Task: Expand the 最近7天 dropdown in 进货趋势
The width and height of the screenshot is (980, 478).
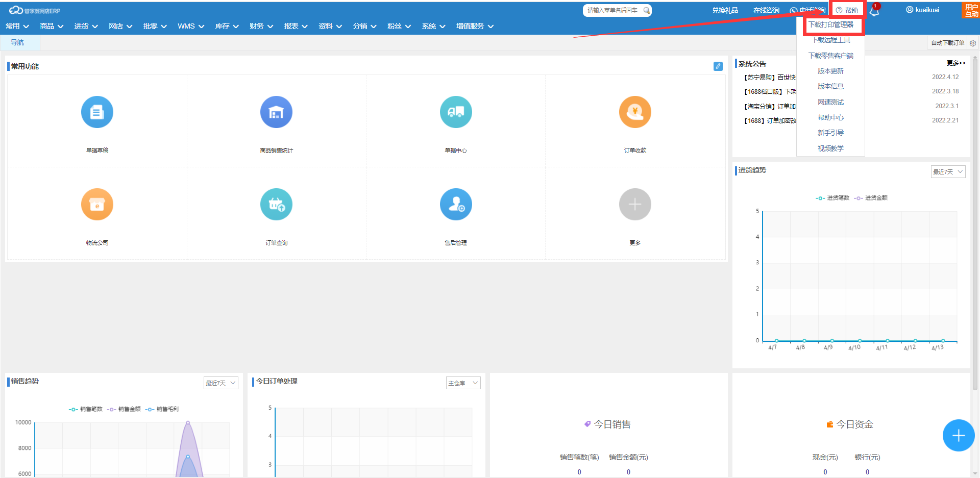Action: click(948, 172)
